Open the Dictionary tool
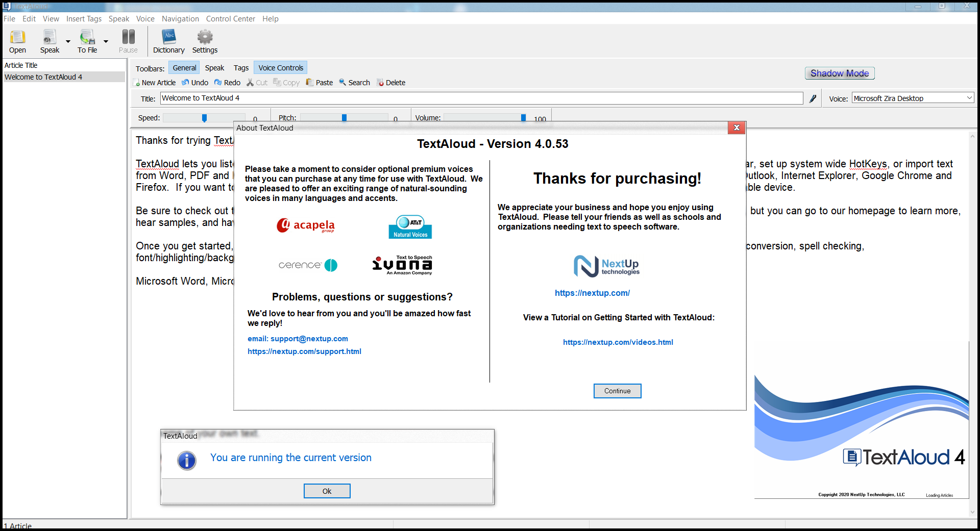Viewport: 980px width, 531px height. (x=169, y=41)
